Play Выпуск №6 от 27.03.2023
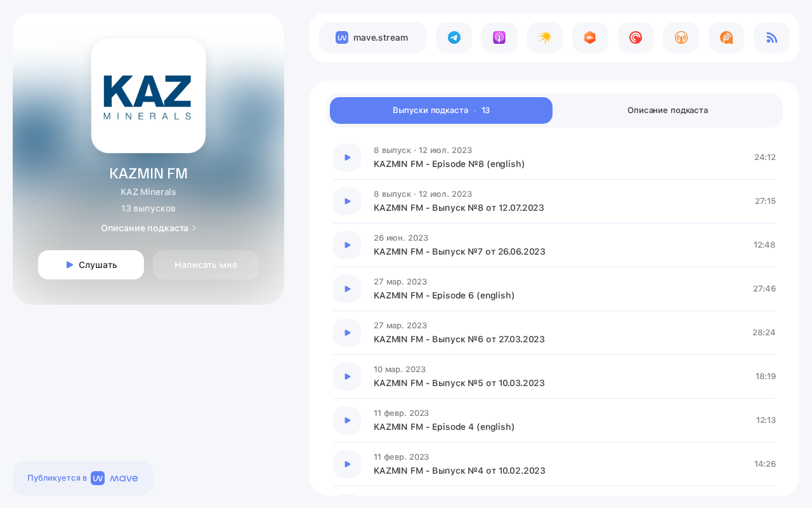812x508 pixels. click(347, 333)
